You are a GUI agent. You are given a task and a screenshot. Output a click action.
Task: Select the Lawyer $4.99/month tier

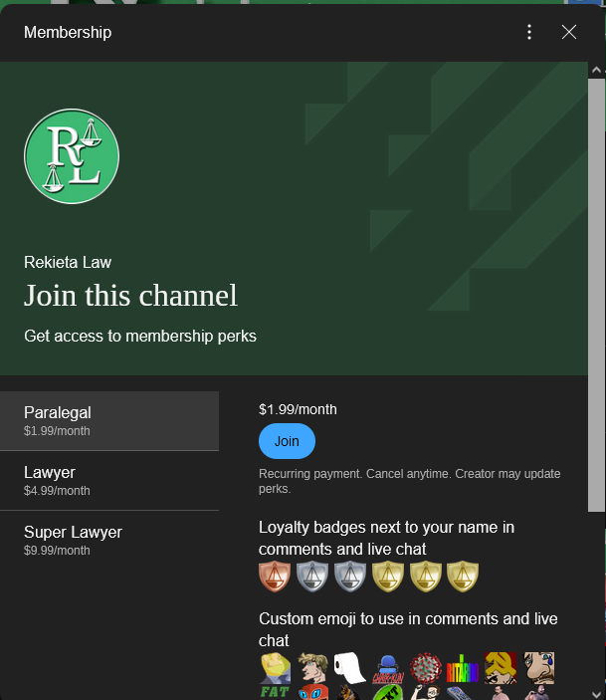coord(109,481)
